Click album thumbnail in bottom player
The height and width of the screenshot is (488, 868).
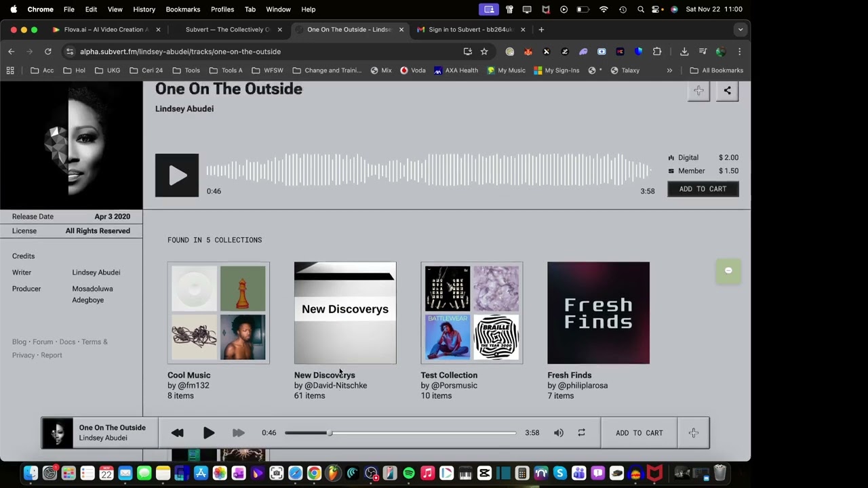tap(58, 432)
